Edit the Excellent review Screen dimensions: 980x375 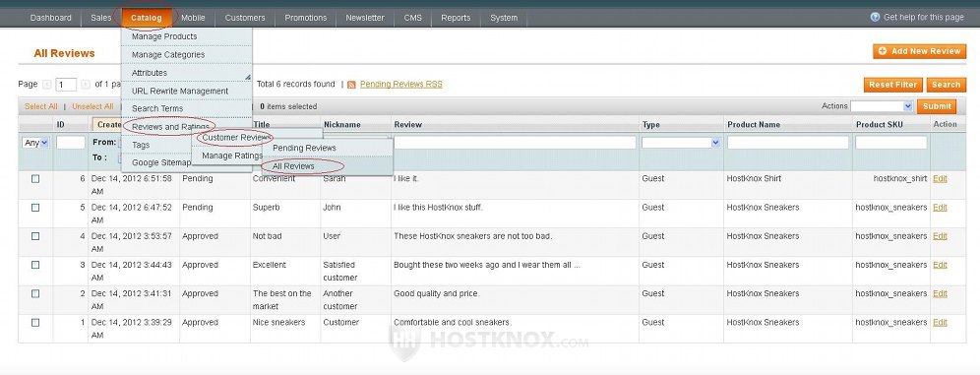pyautogui.click(x=940, y=265)
